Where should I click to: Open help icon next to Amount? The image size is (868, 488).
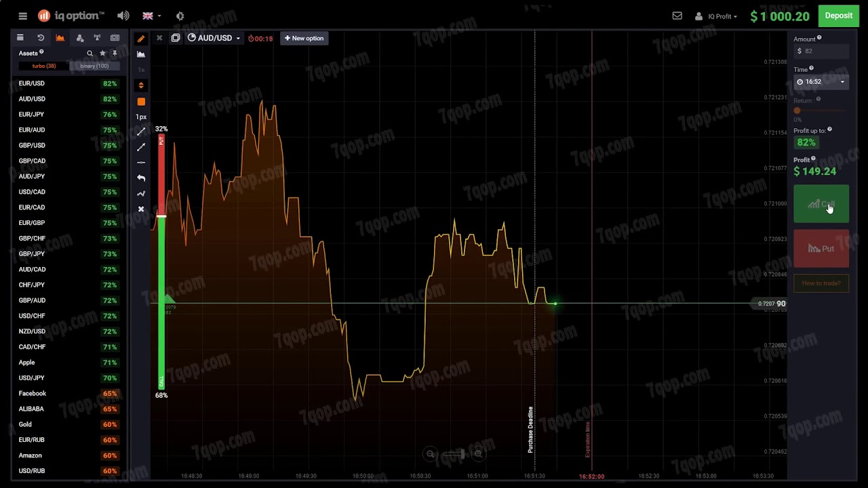[819, 38]
